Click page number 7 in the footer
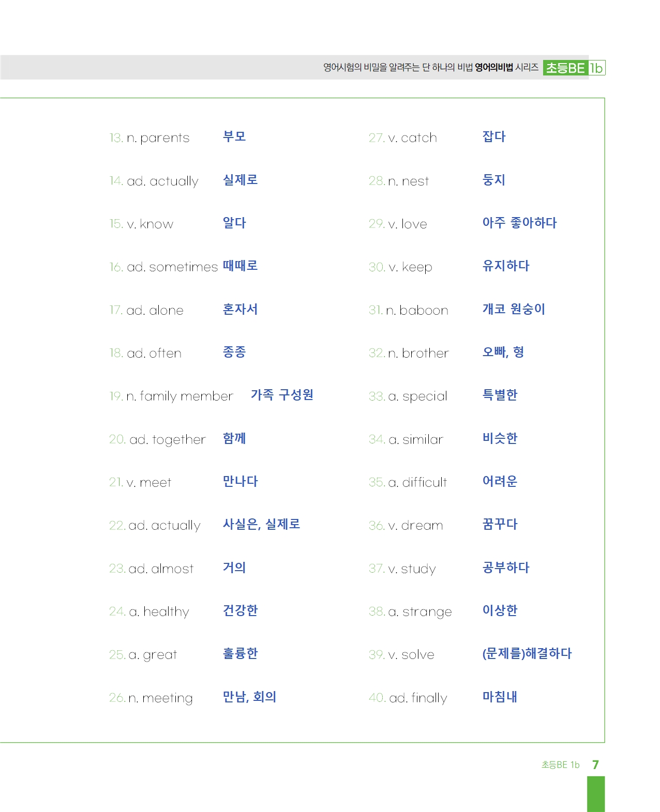Screen dimensions: 660x812 point(595,765)
